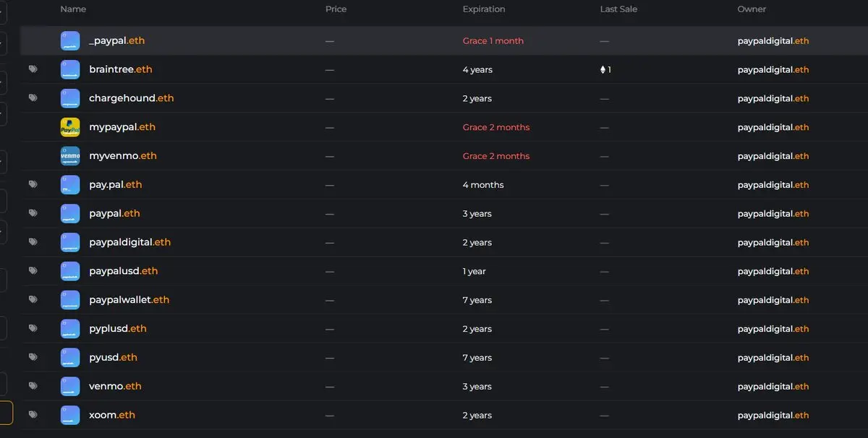
Task: Click the avatar icon for paypal.eth
Action: click(x=70, y=214)
